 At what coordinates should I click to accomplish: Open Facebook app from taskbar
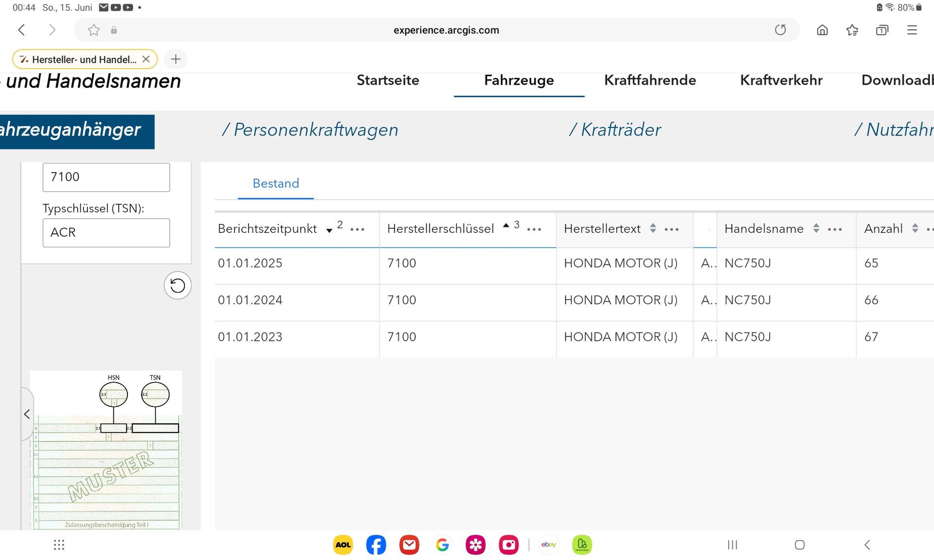[x=376, y=544]
